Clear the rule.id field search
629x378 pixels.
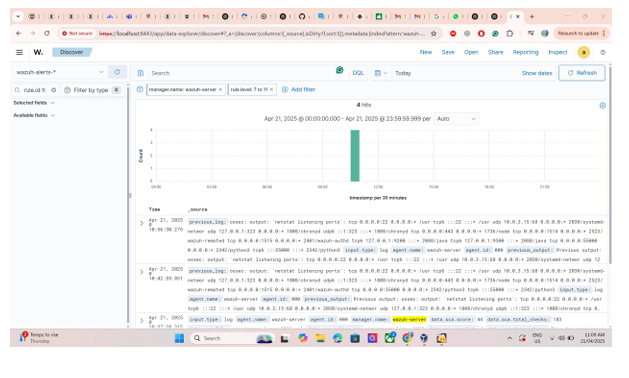(x=53, y=90)
